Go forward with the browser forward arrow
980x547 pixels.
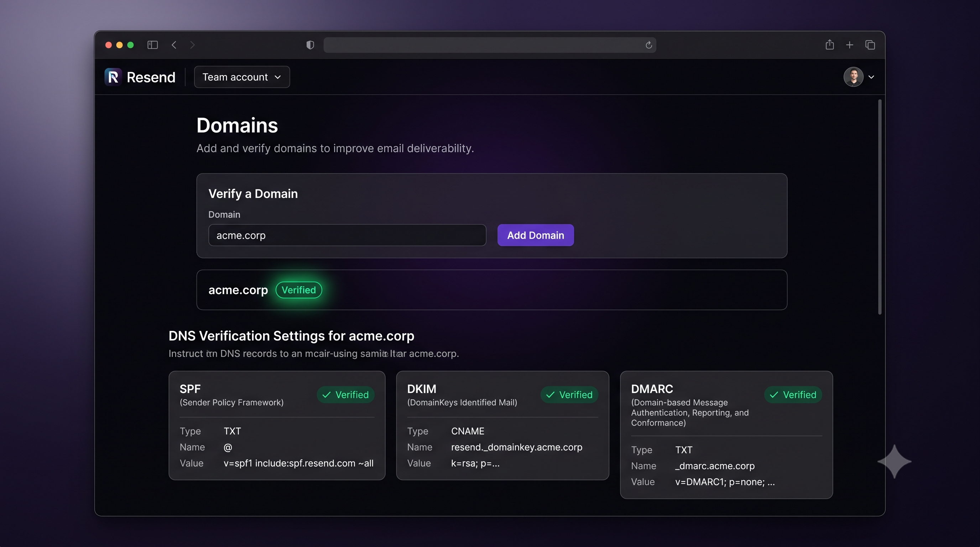coord(192,45)
